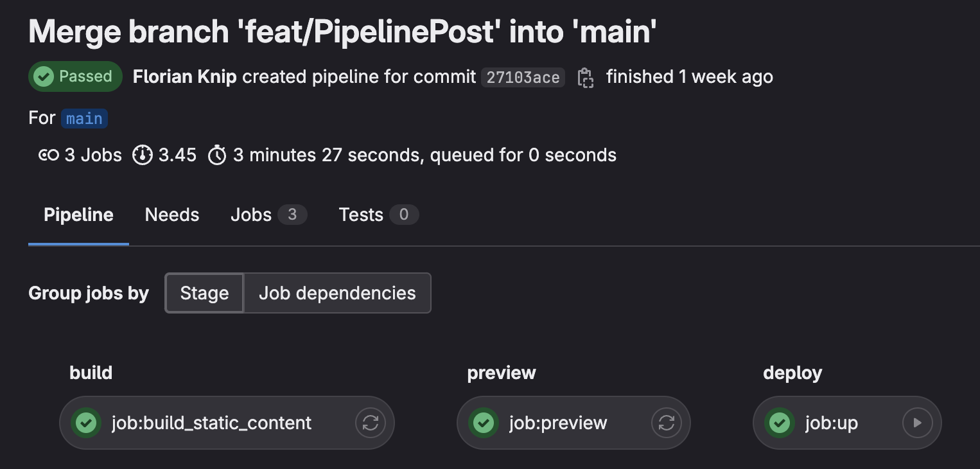Click the jobs count pipeline icon
This screenshot has height=469, width=980.
[49, 155]
